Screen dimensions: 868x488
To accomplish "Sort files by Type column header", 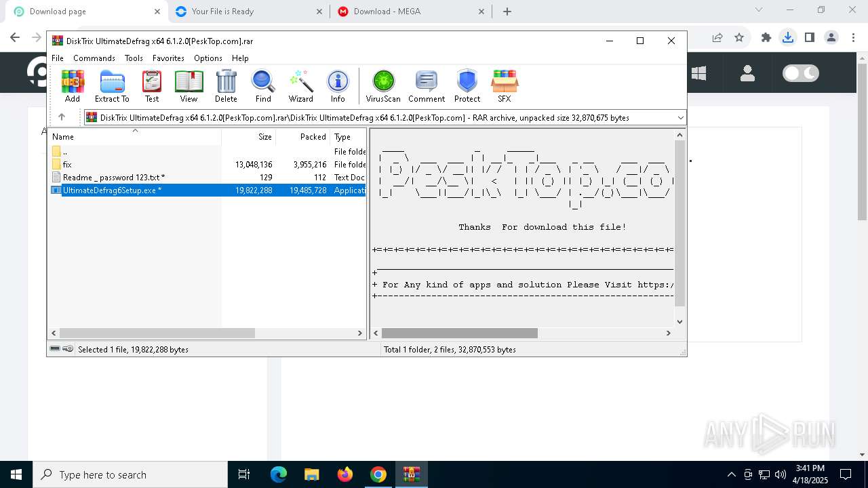I will click(349, 136).
